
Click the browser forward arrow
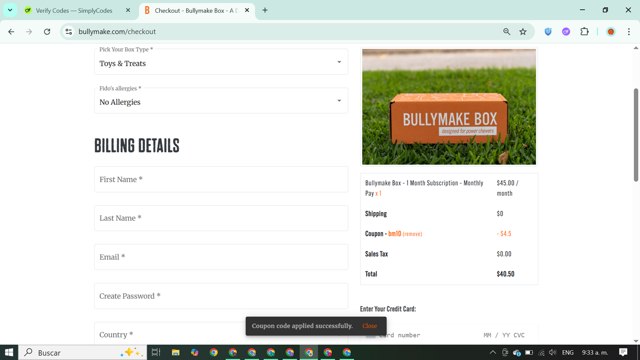tap(29, 31)
